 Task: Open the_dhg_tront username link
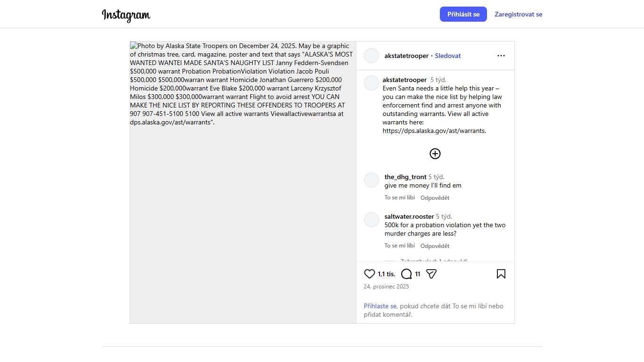tap(405, 177)
